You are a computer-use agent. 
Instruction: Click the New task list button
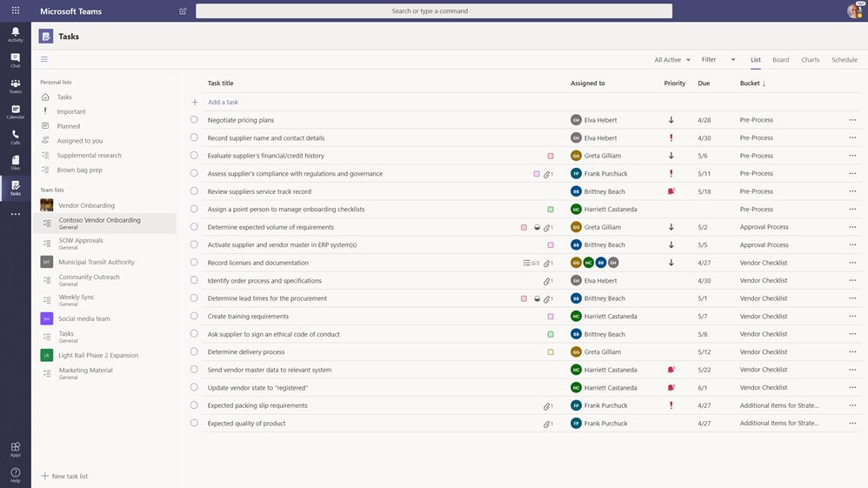[x=64, y=476]
